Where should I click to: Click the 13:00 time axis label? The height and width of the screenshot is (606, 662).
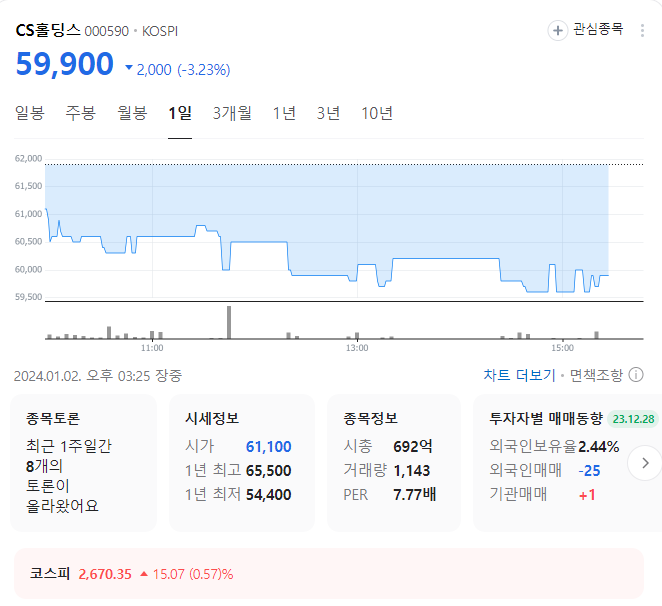point(357,348)
